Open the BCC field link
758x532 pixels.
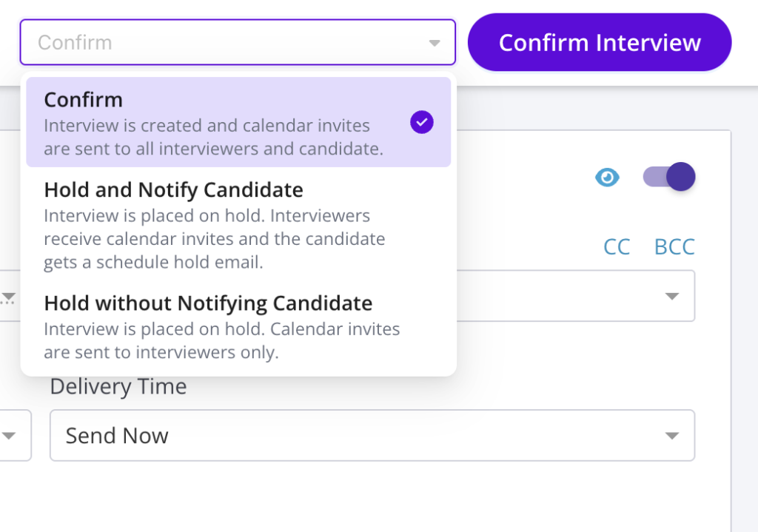pyautogui.click(x=674, y=246)
